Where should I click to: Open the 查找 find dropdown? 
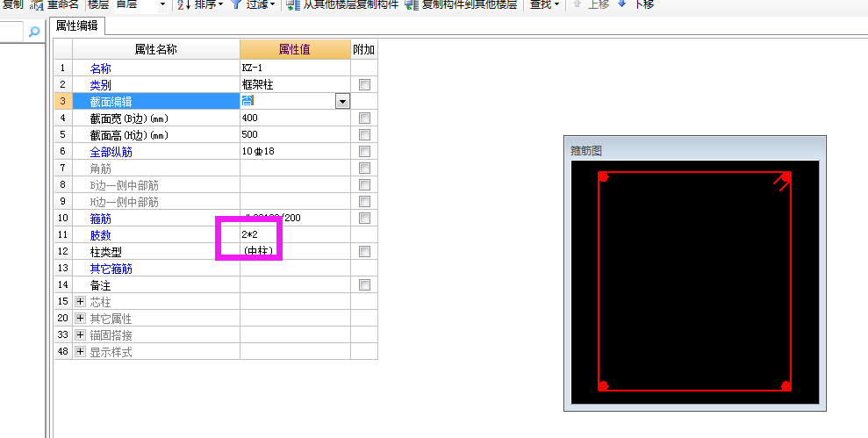543,4
